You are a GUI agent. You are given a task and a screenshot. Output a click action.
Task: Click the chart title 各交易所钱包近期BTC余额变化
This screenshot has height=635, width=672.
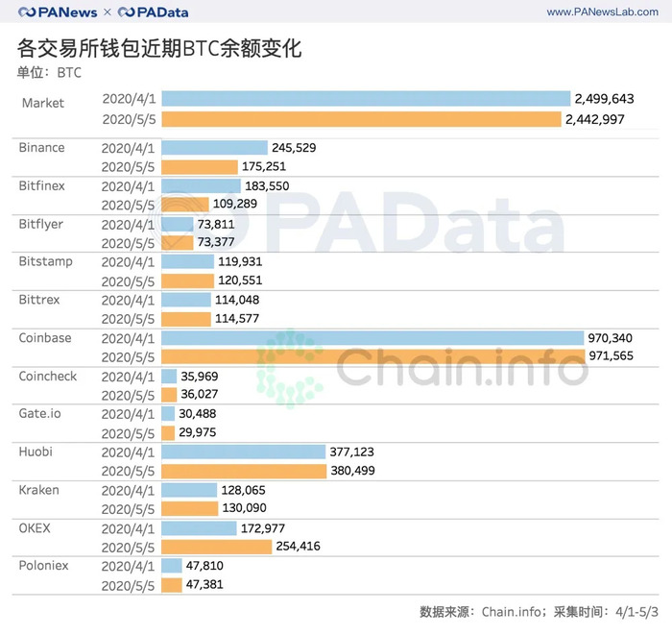click(159, 48)
